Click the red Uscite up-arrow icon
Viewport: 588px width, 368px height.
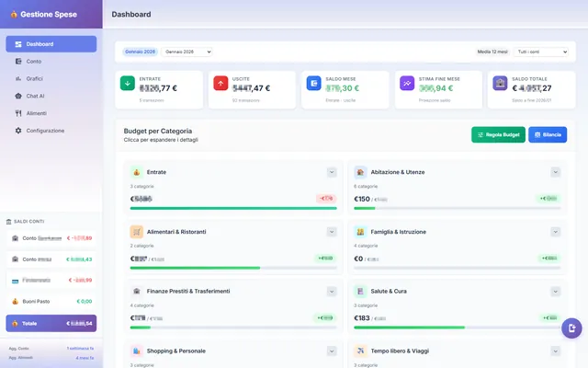coord(220,84)
